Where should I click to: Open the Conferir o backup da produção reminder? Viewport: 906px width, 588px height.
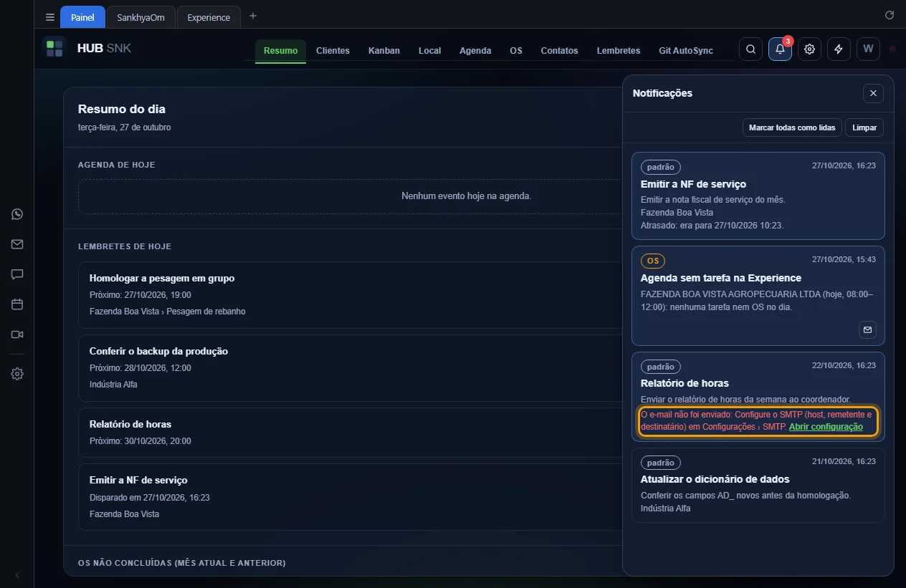click(351, 368)
